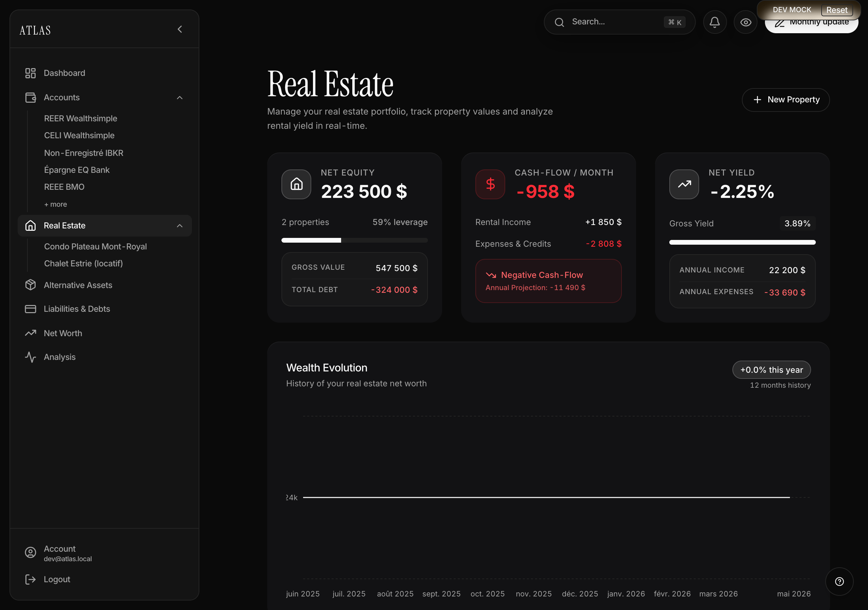The image size is (868, 610).
Task: Click the Wealth Evolution chart line
Action: (x=546, y=497)
